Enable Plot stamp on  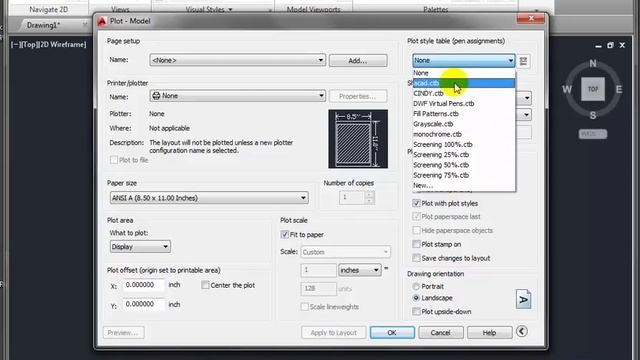coord(416,244)
